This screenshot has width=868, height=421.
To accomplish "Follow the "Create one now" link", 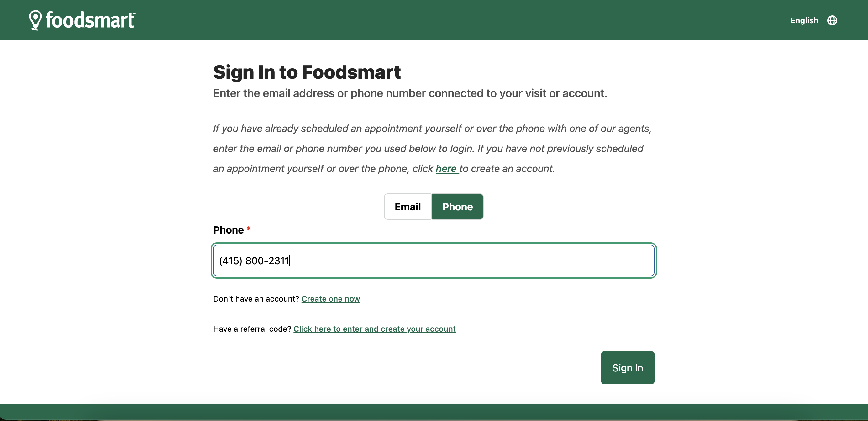I will pos(330,299).
